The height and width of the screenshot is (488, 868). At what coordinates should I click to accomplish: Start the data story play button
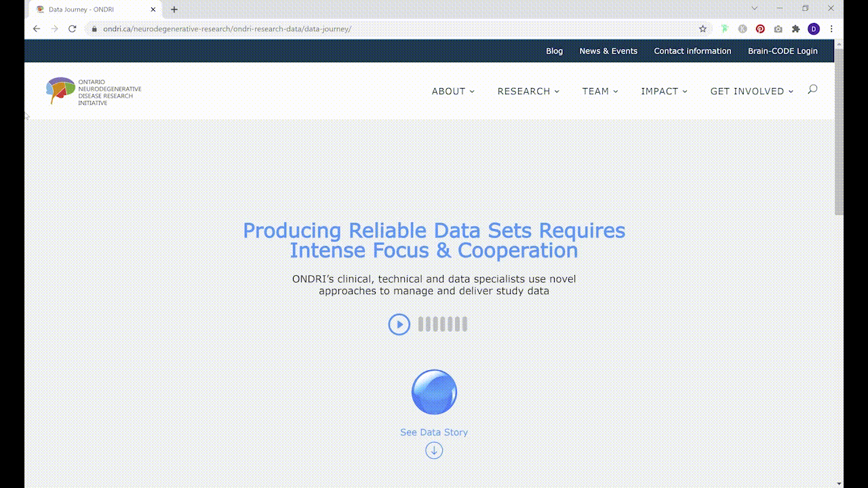pos(399,325)
